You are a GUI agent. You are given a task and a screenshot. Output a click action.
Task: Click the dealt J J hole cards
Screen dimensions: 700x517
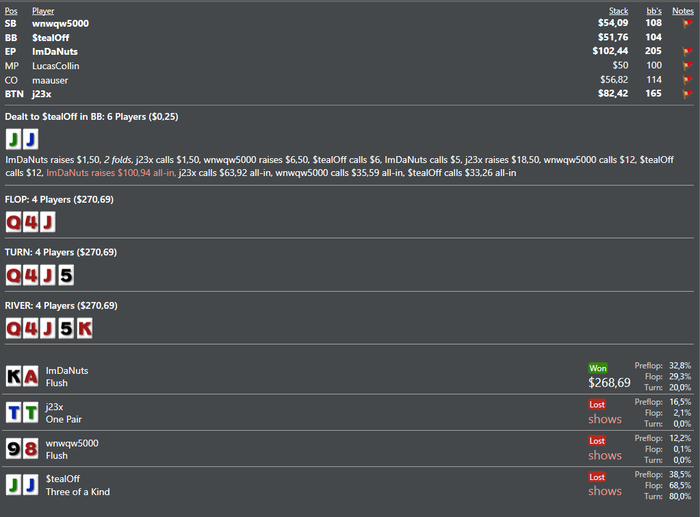(x=22, y=139)
